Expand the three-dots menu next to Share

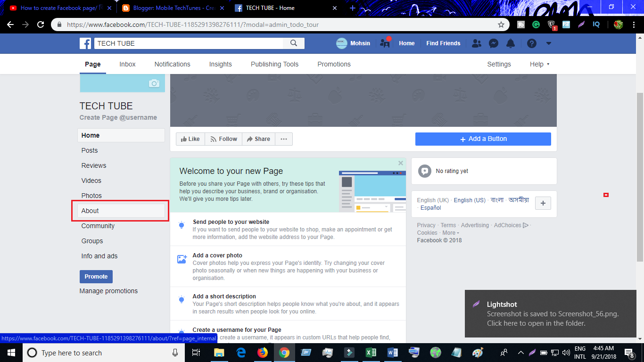click(283, 139)
